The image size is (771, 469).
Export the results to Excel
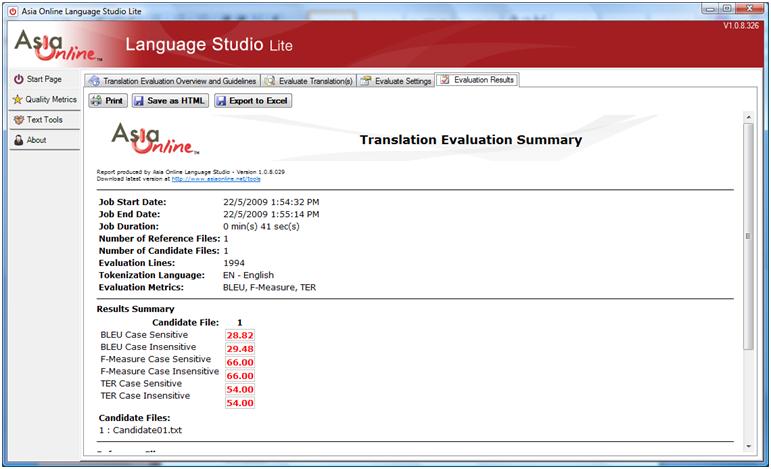253,101
